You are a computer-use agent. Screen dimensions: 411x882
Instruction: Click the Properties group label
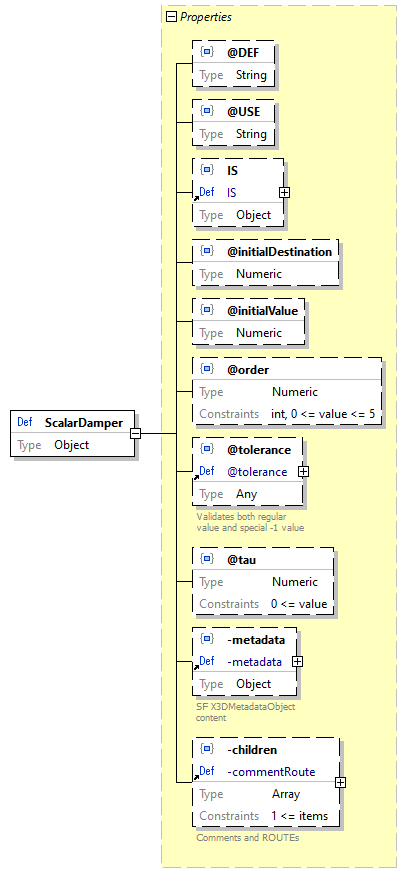[206, 17]
